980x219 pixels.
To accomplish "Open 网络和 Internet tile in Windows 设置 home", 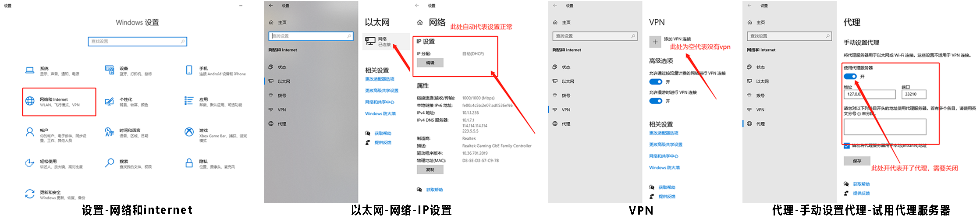I will tap(59, 102).
